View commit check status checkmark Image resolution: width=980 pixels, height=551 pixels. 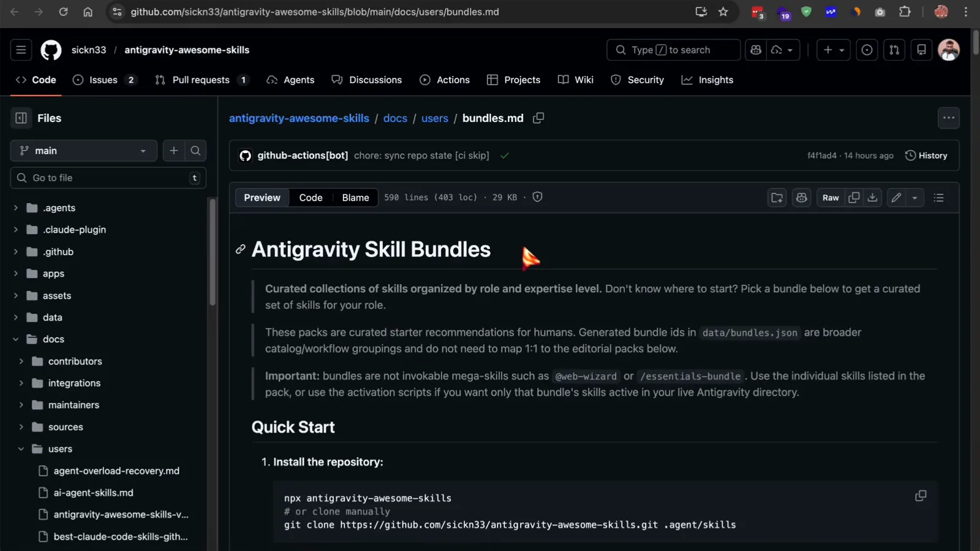[x=505, y=156]
